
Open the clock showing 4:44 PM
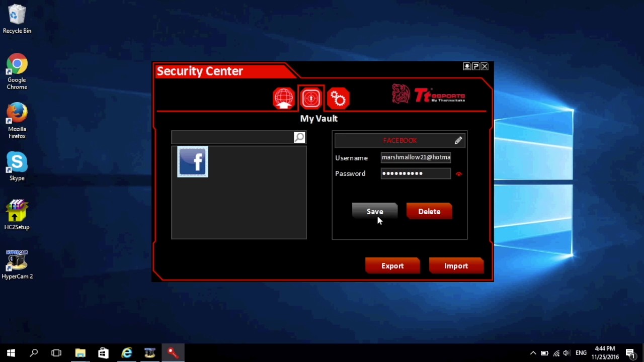[x=605, y=353]
